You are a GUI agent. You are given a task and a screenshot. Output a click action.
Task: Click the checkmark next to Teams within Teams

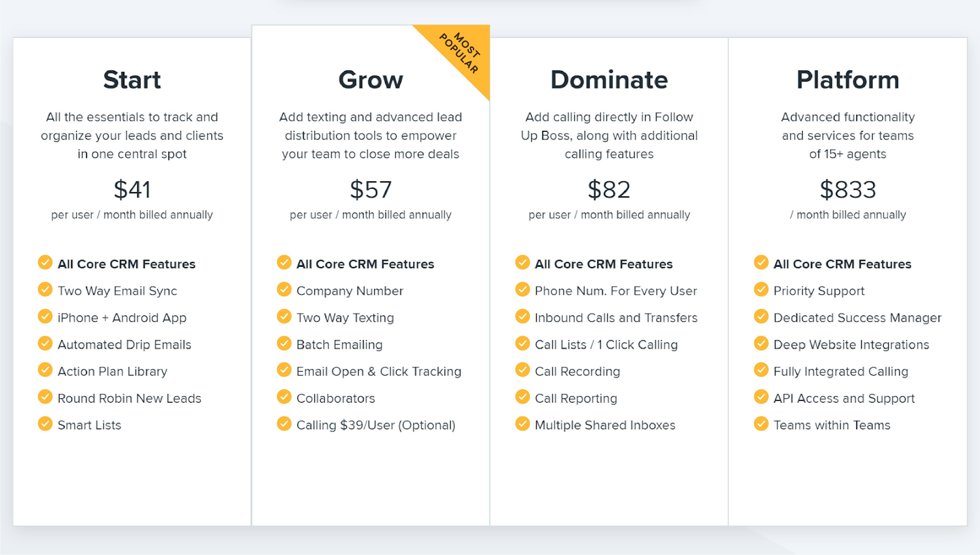[x=761, y=424]
